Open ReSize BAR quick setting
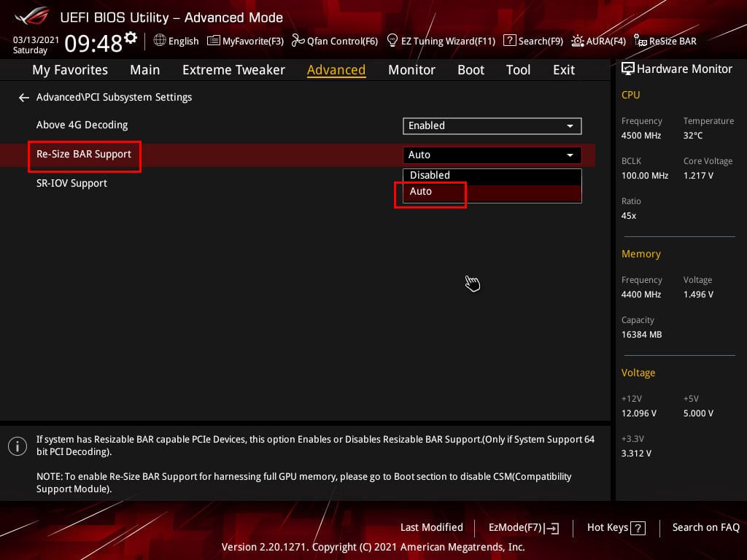This screenshot has height=560, width=747. 665,41
